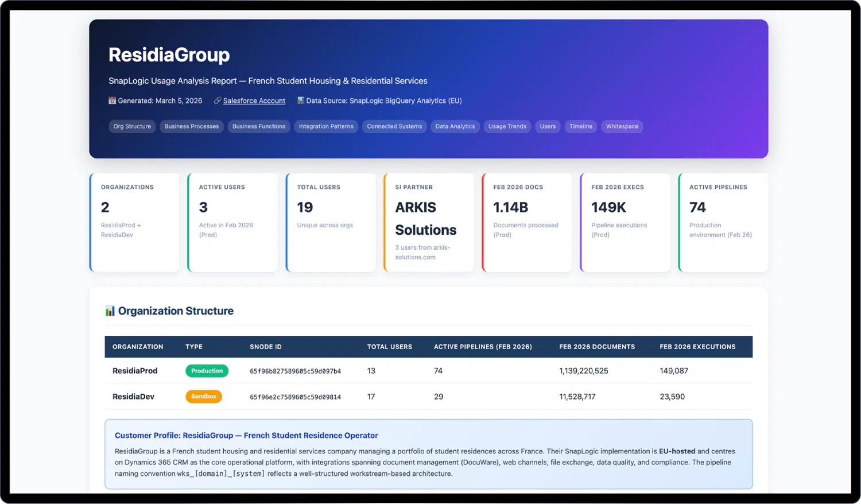Click the chain-link icon before Salesforce Account
This screenshot has width=861, height=504.
218,100
